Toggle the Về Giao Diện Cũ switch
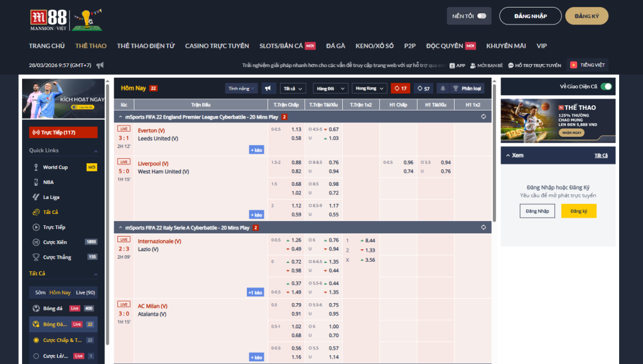The width and height of the screenshot is (643, 364). click(x=606, y=87)
